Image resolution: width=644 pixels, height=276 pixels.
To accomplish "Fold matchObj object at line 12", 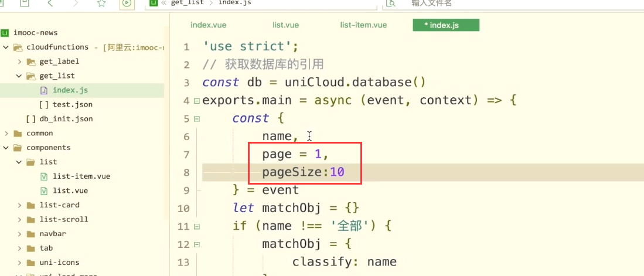I will tap(197, 244).
